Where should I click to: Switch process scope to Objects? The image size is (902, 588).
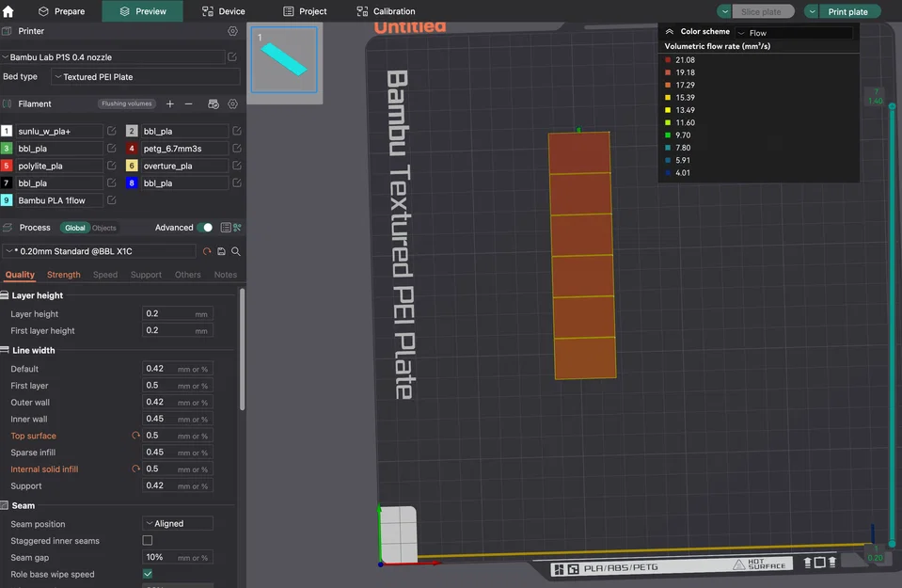click(x=104, y=228)
